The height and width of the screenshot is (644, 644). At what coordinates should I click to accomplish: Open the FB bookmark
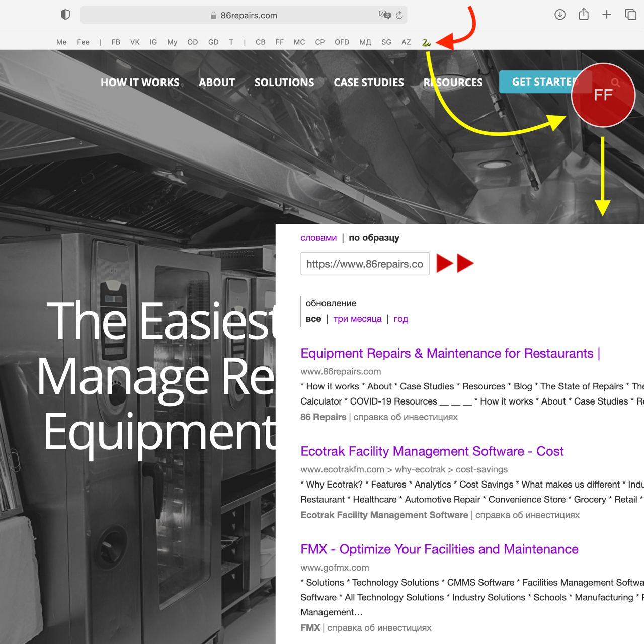click(x=116, y=42)
